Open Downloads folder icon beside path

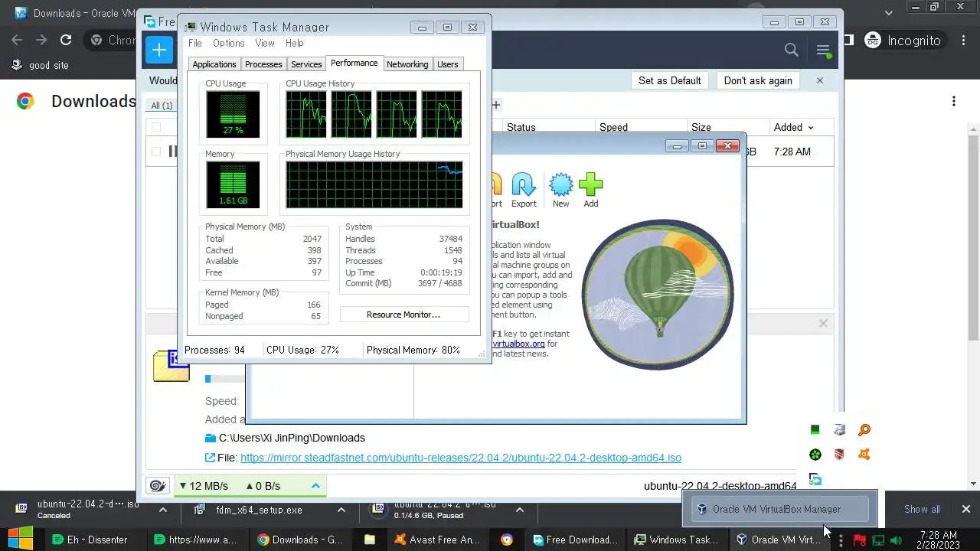tap(211, 438)
